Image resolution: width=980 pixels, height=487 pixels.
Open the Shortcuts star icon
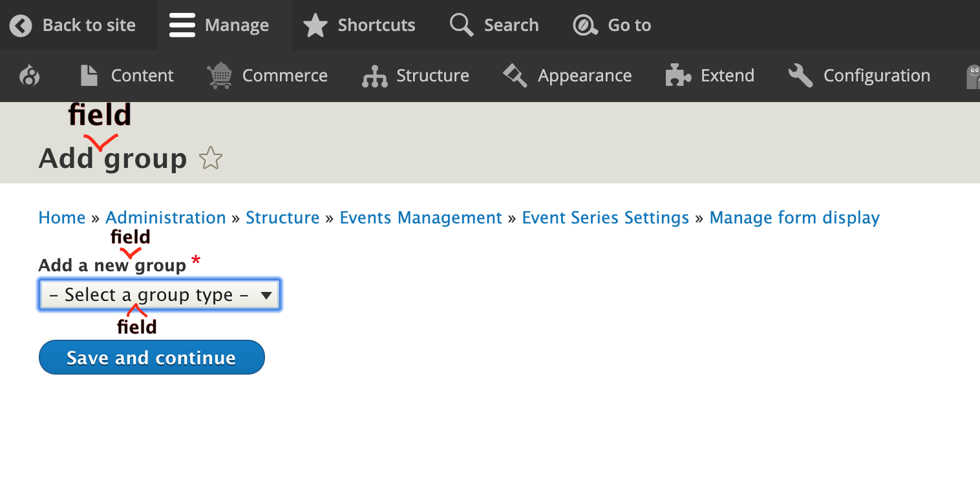(315, 26)
